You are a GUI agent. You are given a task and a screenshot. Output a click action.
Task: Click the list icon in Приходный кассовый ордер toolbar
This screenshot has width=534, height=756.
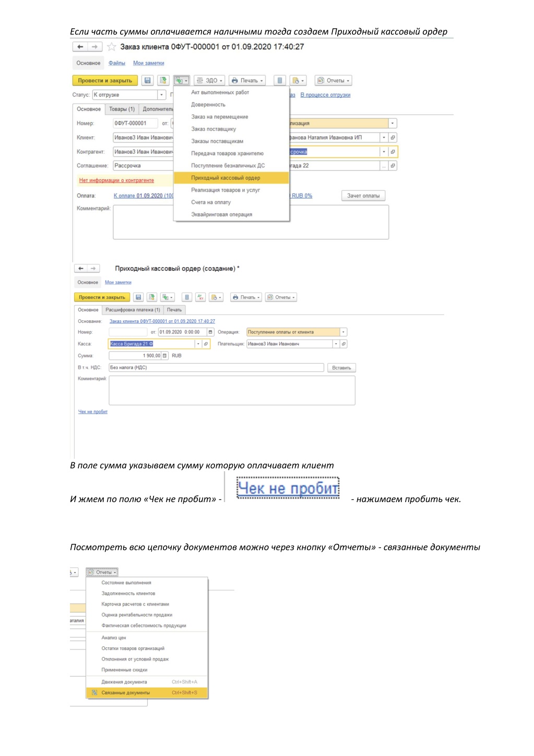click(x=187, y=297)
